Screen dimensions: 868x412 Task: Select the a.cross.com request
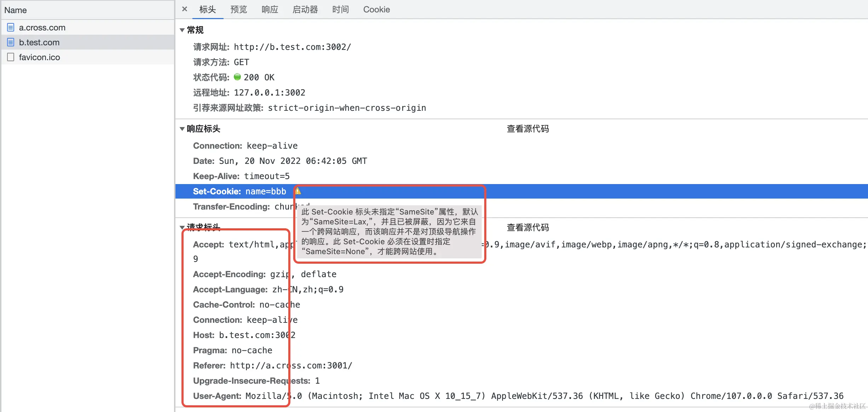point(42,28)
